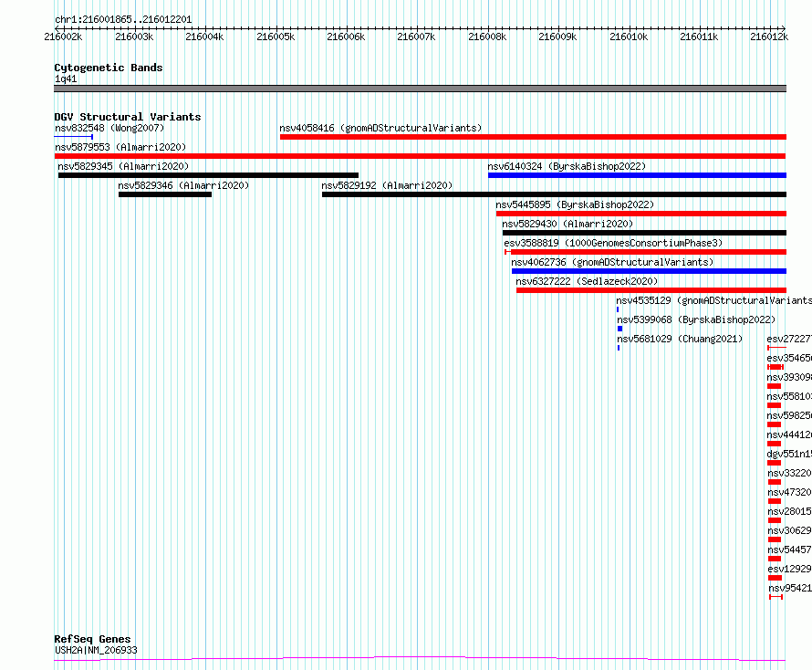Click the red bar under label nsv55810
Screen dimensions: 812x670
tap(775, 405)
